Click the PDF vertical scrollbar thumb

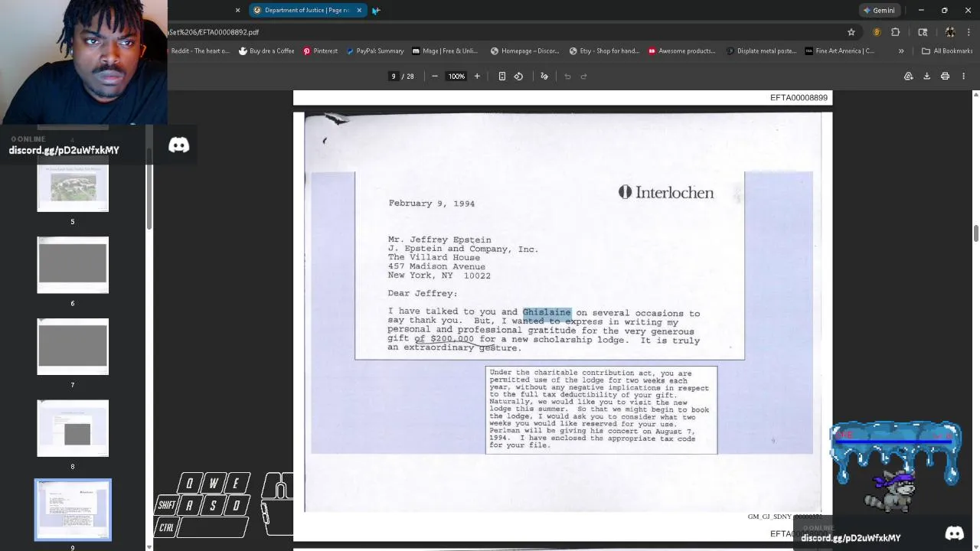point(975,233)
